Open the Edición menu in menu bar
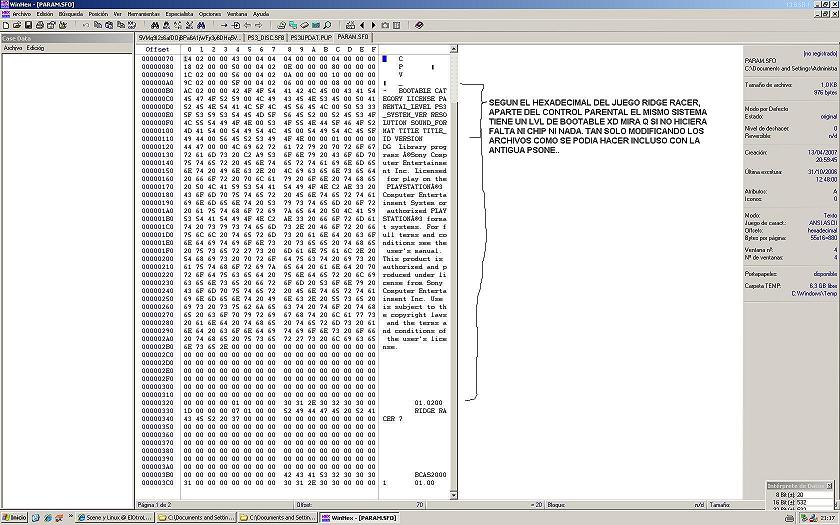 coord(44,13)
